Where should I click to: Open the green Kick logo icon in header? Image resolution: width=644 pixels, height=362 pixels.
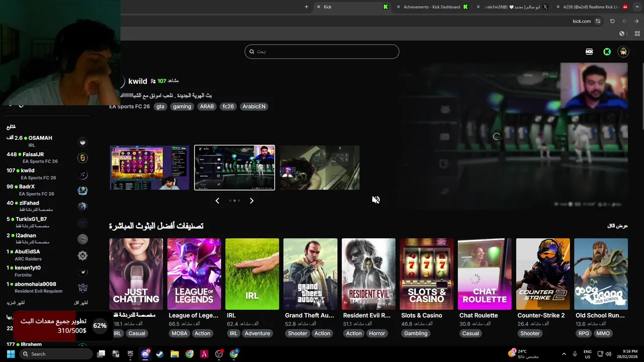pos(607,52)
